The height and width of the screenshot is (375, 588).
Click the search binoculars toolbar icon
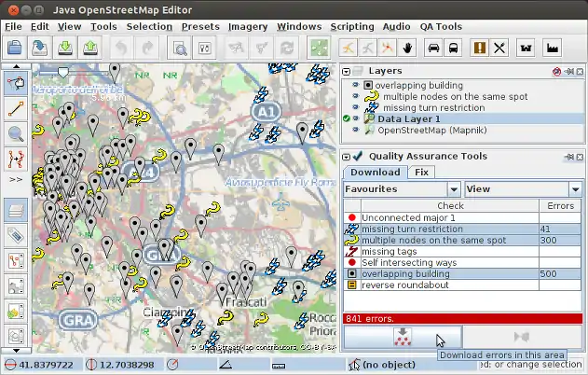point(179,48)
